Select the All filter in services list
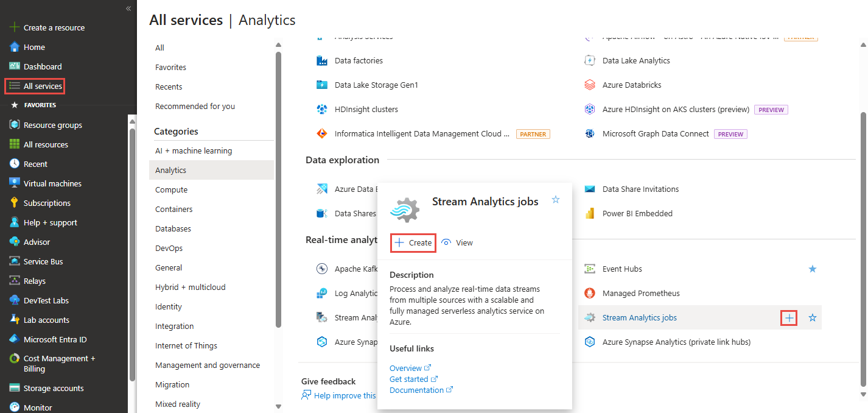868x413 pixels. [159, 48]
